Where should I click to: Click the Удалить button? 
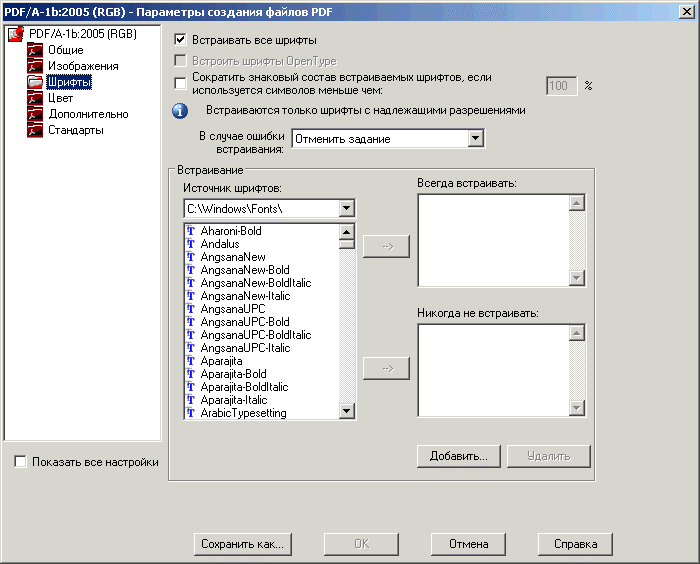[x=549, y=456]
